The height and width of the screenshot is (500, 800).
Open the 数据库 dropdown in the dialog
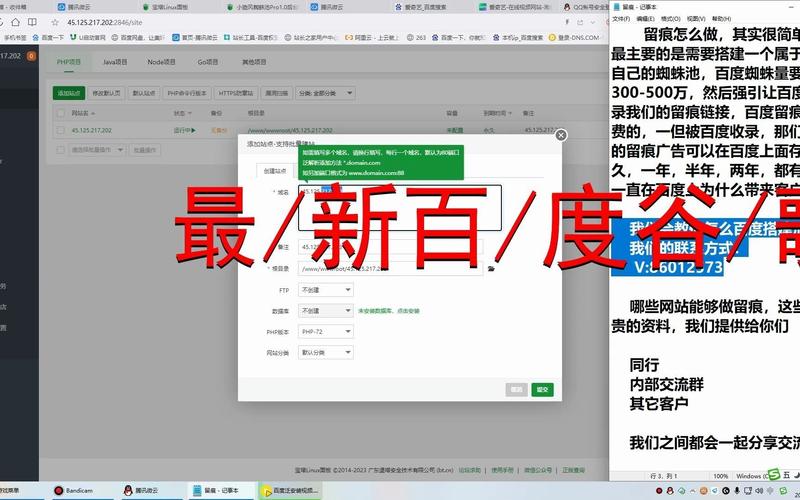tap(326, 311)
